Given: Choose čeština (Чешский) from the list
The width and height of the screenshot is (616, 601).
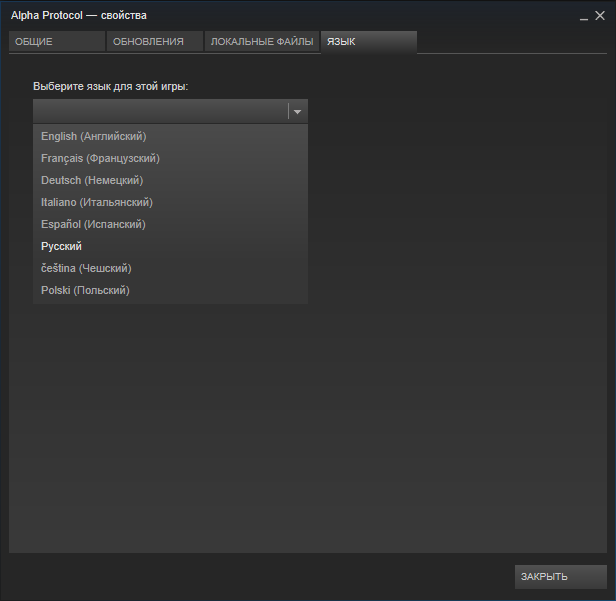Looking at the screenshot, I should pyautogui.click(x=86, y=268).
